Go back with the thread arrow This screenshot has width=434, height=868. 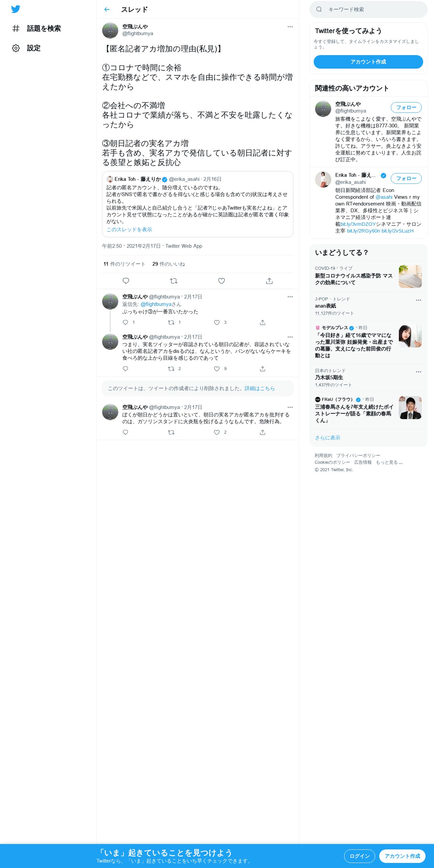coord(107,9)
